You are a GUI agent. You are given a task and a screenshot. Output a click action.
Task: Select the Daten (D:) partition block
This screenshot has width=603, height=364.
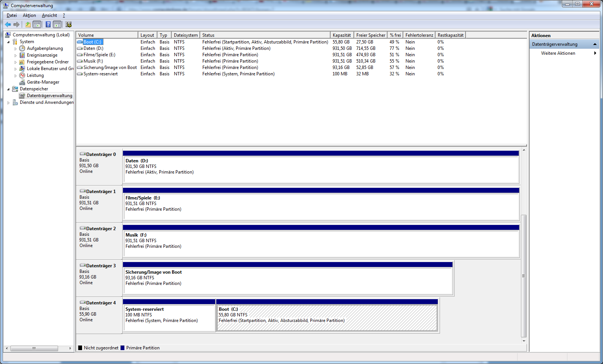(321, 167)
